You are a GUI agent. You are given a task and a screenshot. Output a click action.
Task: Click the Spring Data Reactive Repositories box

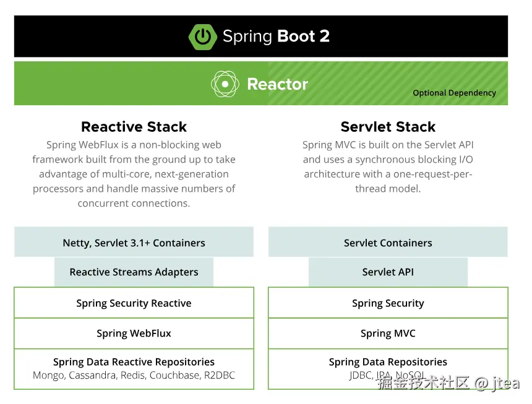(x=134, y=362)
